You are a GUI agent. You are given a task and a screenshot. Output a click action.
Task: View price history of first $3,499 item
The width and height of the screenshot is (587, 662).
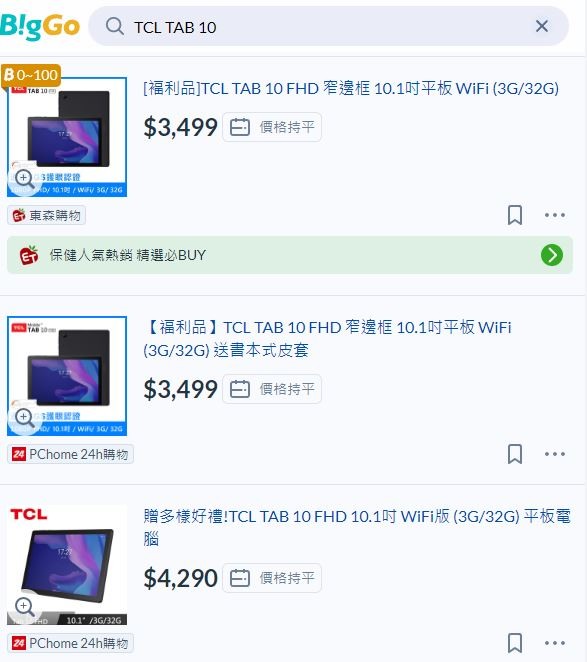272,127
